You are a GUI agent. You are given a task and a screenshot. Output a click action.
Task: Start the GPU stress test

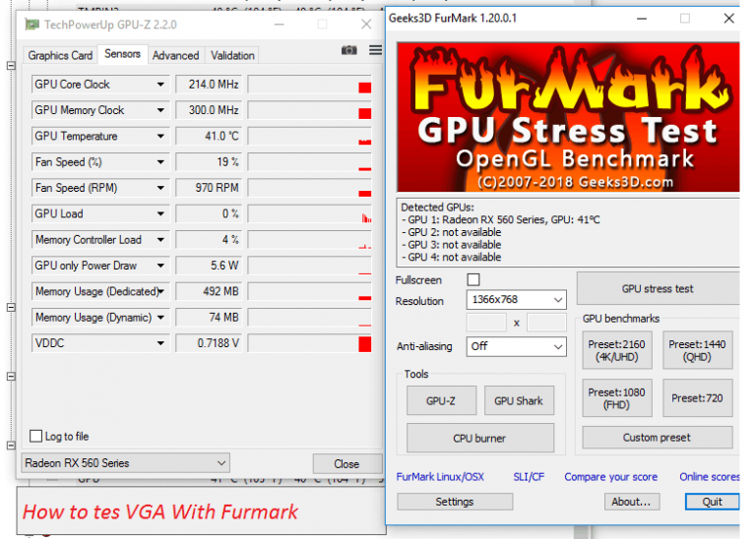coord(658,288)
